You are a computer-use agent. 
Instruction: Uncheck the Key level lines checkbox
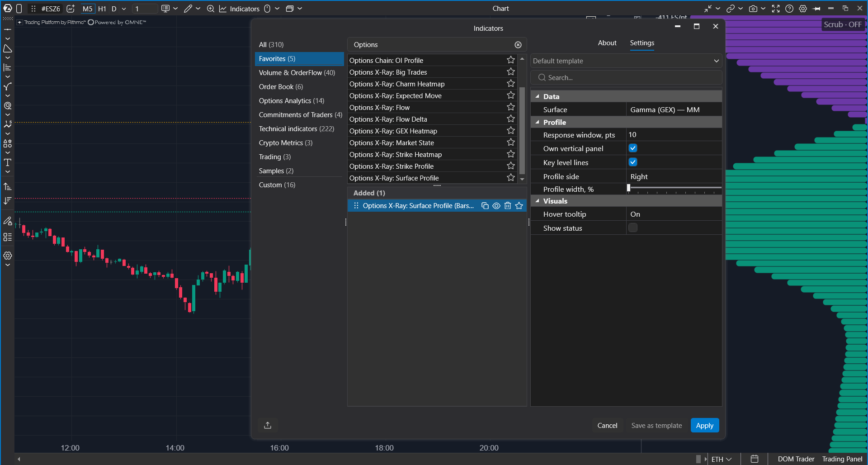click(x=633, y=162)
